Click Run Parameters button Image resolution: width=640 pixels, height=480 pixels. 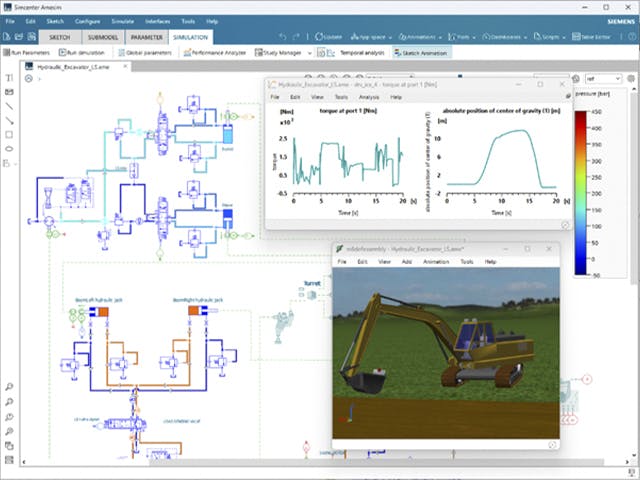point(27,53)
